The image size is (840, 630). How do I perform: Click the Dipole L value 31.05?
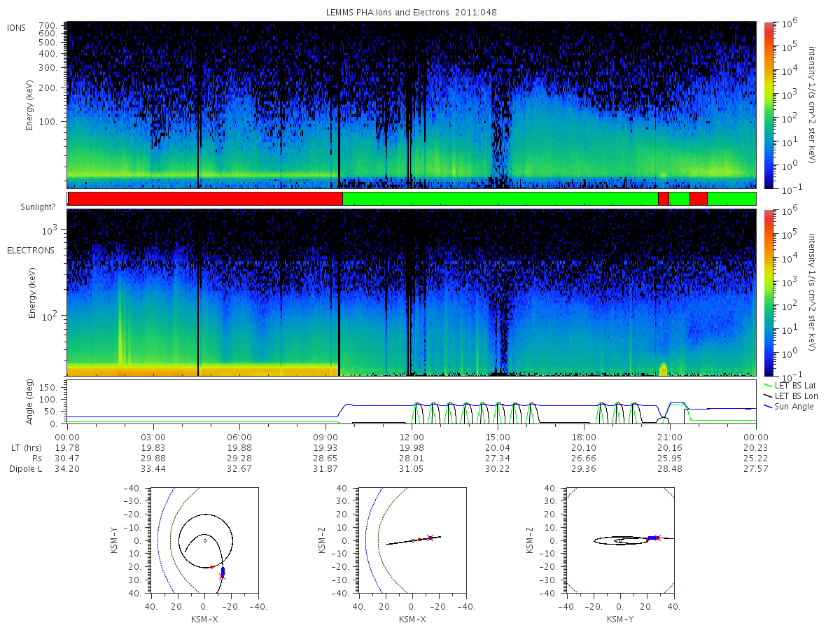(x=412, y=469)
